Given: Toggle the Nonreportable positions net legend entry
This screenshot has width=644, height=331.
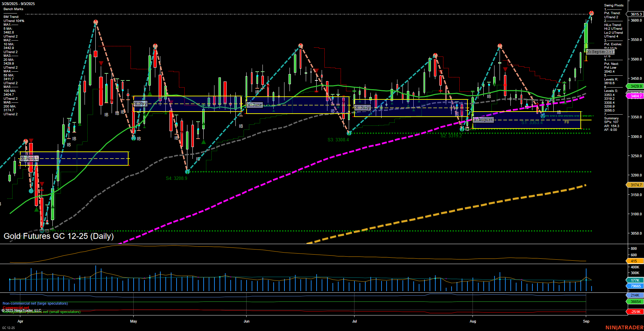Looking at the screenshot, I should click(41, 312).
